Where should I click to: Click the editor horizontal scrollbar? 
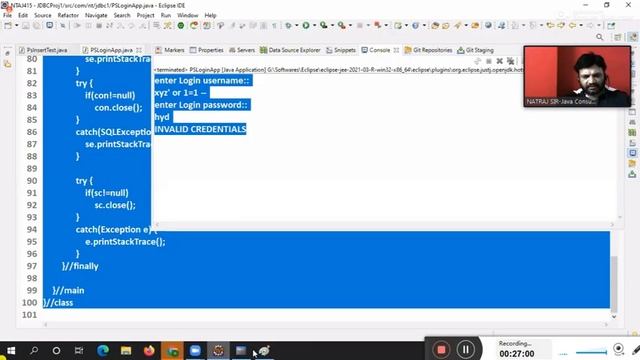pos(325,324)
